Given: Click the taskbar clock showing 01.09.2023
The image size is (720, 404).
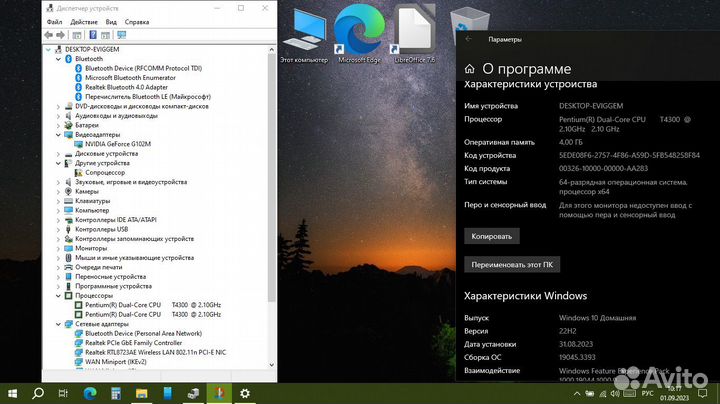Looking at the screenshot, I should point(675,393).
